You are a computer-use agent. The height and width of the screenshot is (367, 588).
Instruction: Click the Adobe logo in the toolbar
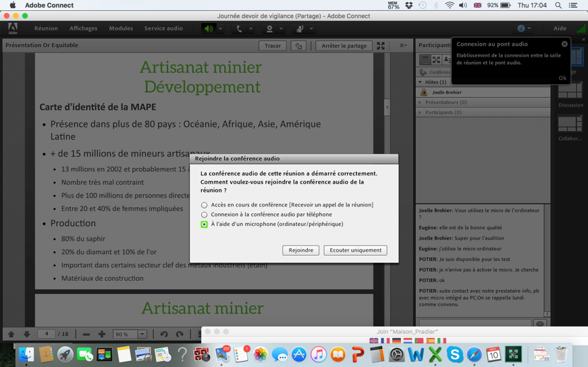[13, 28]
